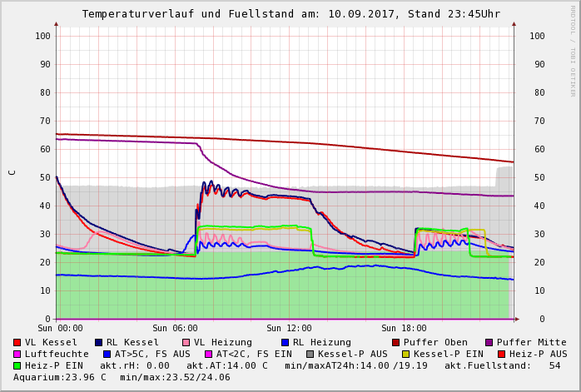Click the Sun 06:00 time axis label
Viewport: 581px width, 392px height.
coord(175,329)
